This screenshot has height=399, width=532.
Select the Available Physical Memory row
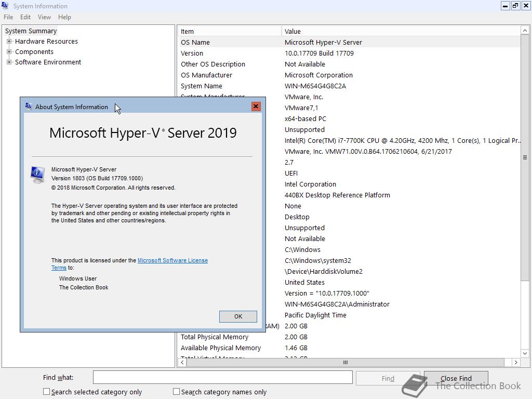coord(349,348)
